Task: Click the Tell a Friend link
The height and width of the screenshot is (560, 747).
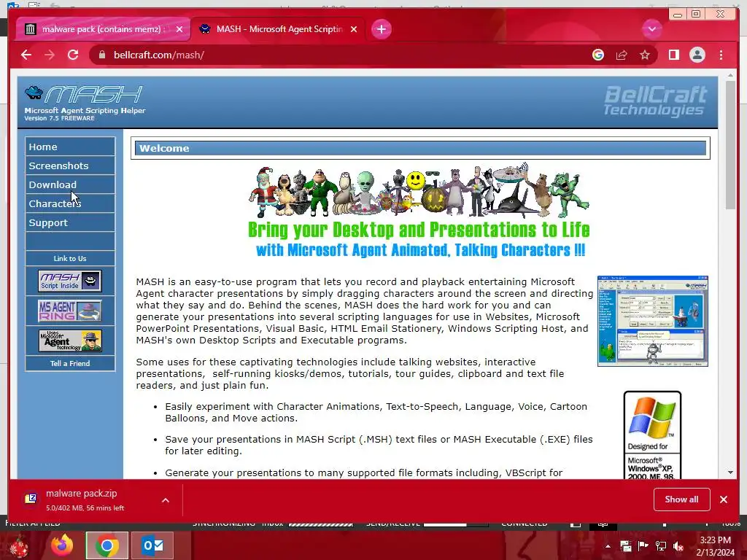Action: point(70,363)
